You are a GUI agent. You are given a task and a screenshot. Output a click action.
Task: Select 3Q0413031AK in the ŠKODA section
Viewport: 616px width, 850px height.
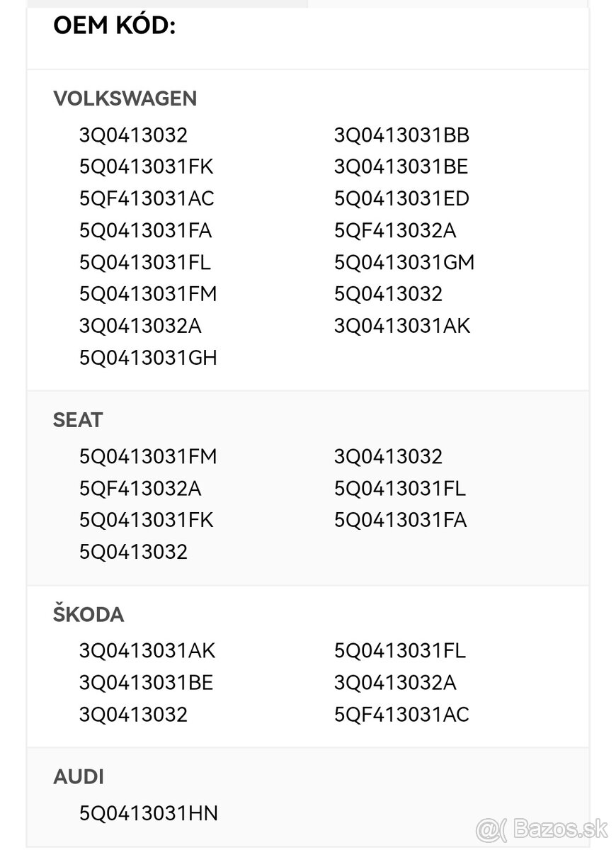click(147, 651)
